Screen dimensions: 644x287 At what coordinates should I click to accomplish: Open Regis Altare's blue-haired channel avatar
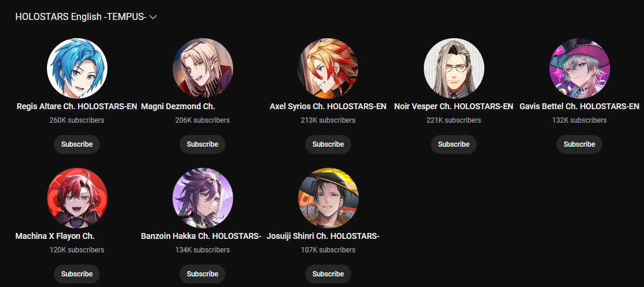coord(77,69)
